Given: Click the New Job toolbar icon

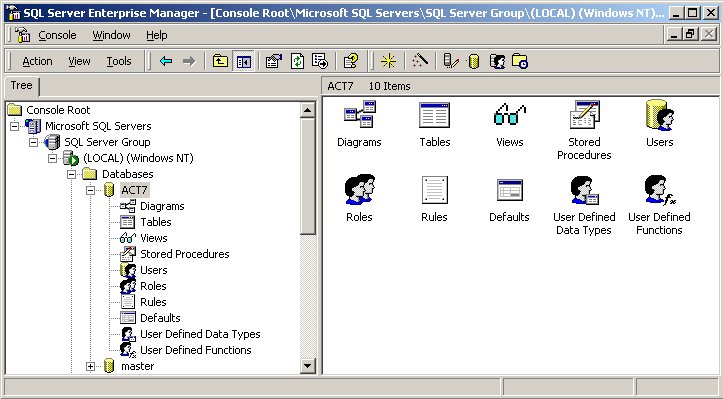Looking at the screenshot, I should (520, 61).
